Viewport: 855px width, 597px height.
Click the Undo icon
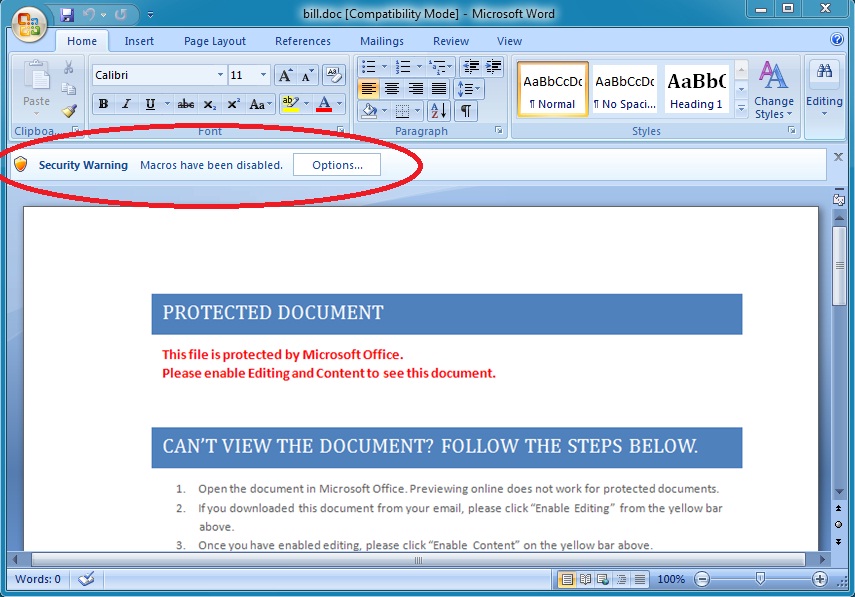[x=88, y=15]
